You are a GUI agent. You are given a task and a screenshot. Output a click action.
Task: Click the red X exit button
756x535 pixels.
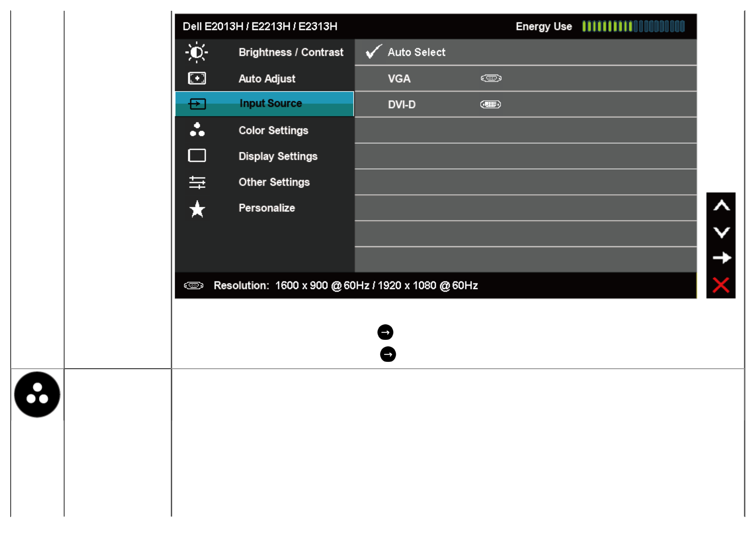[721, 285]
